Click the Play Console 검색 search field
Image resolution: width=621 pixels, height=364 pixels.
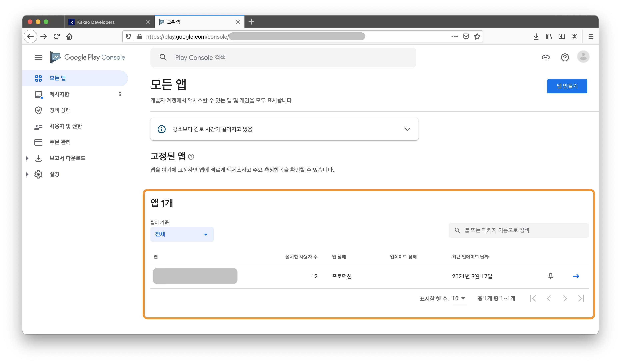click(x=283, y=58)
